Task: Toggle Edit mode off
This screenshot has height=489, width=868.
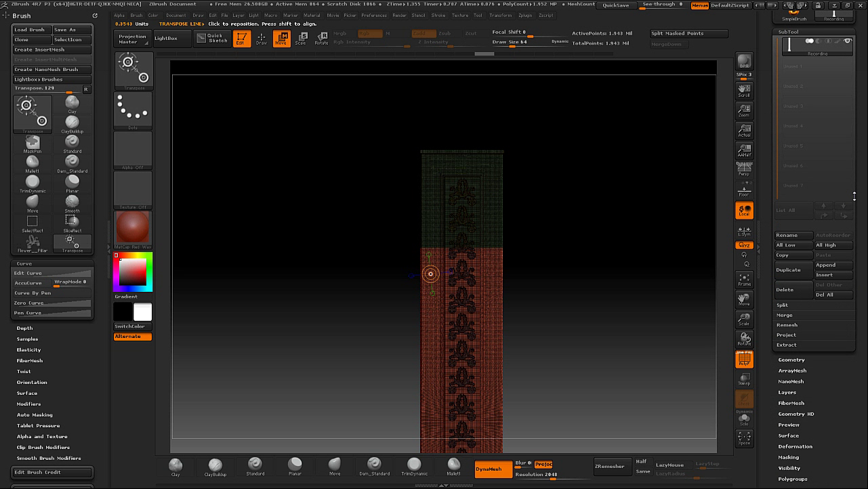Action: pos(241,39)
